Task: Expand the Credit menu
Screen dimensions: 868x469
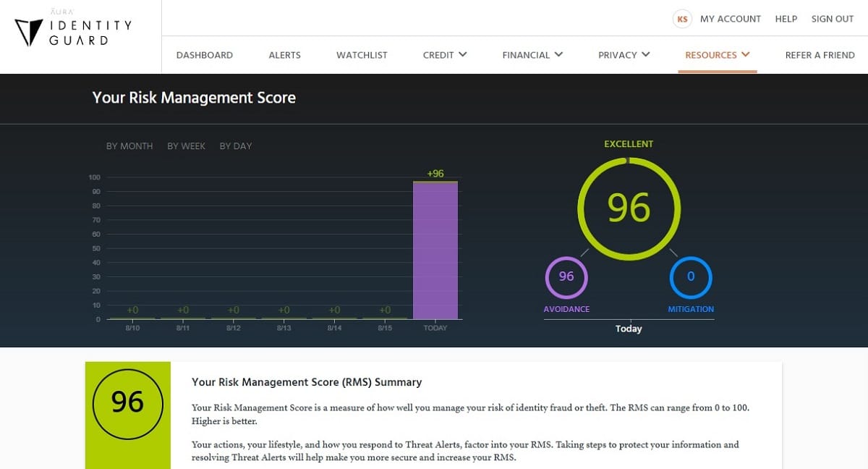Action: (445, 55)
